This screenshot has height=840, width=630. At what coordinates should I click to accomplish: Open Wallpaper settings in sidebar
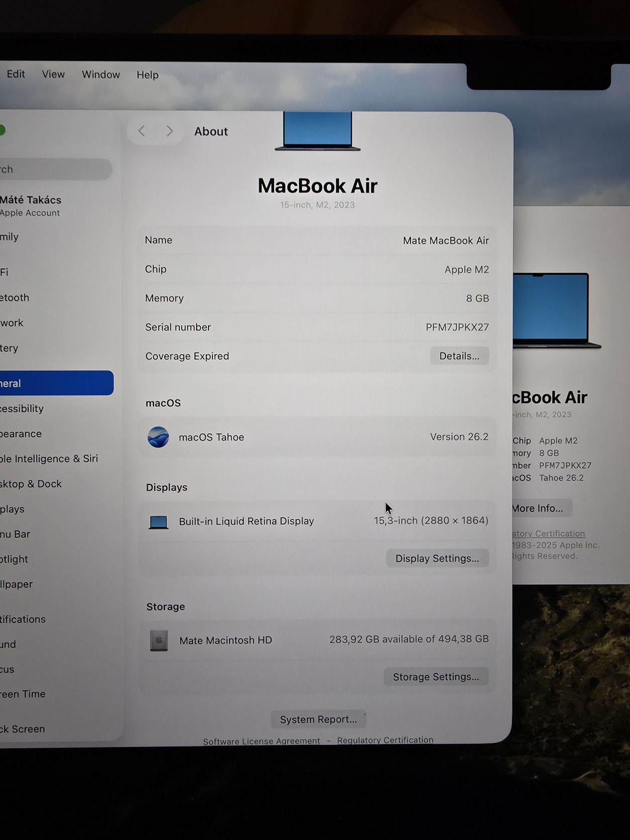point(17,584)
